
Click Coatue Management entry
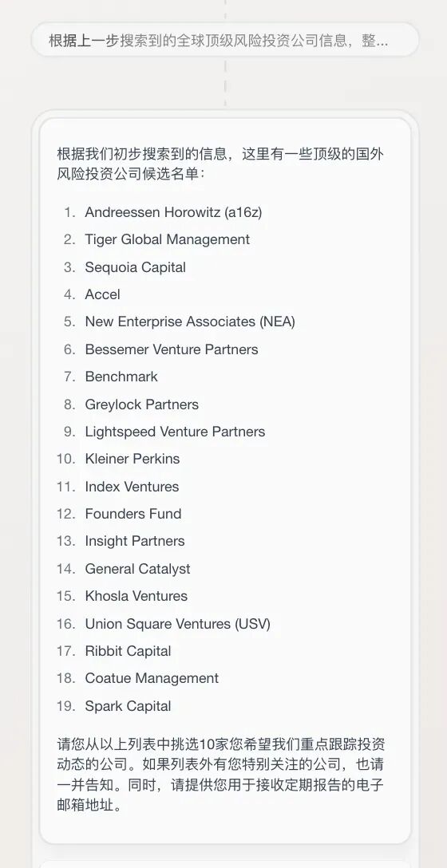tap(152, 678)
